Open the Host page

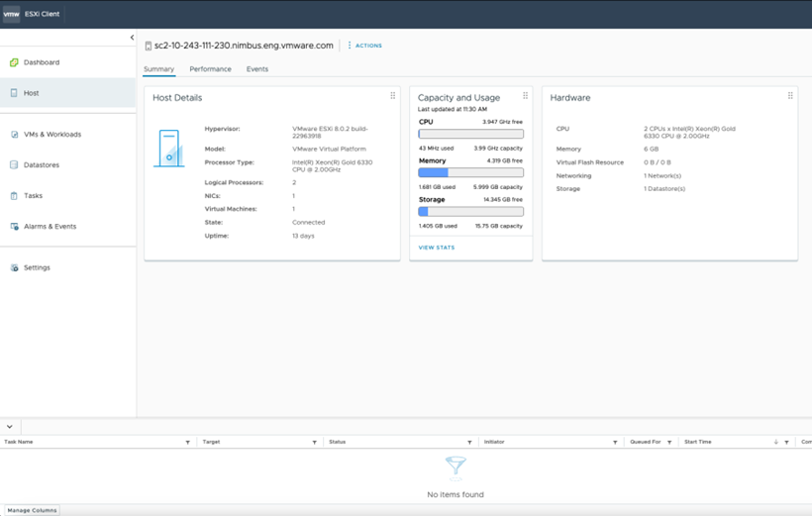pos(68,93)
